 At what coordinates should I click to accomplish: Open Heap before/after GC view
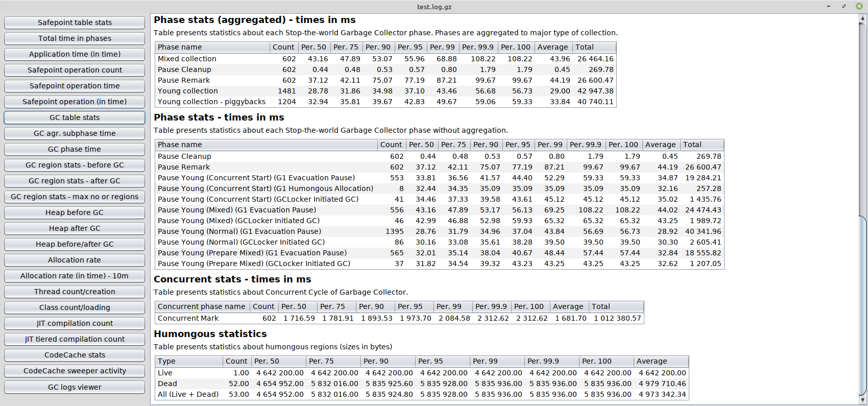[x=75, y=244]
